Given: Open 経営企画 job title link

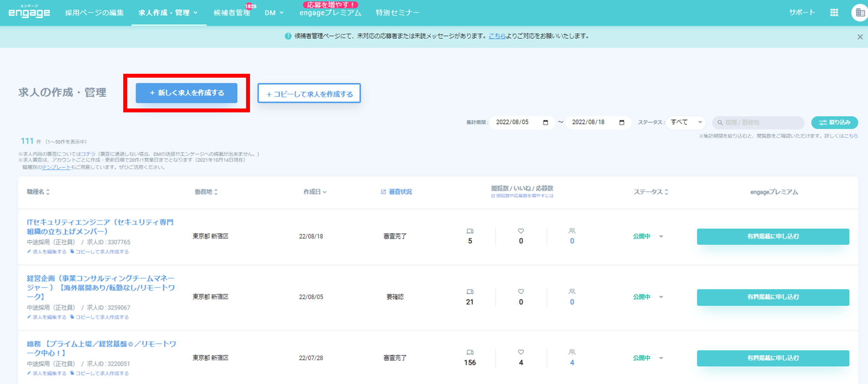Looking at the screenshot, I should (x=101, y=287).
